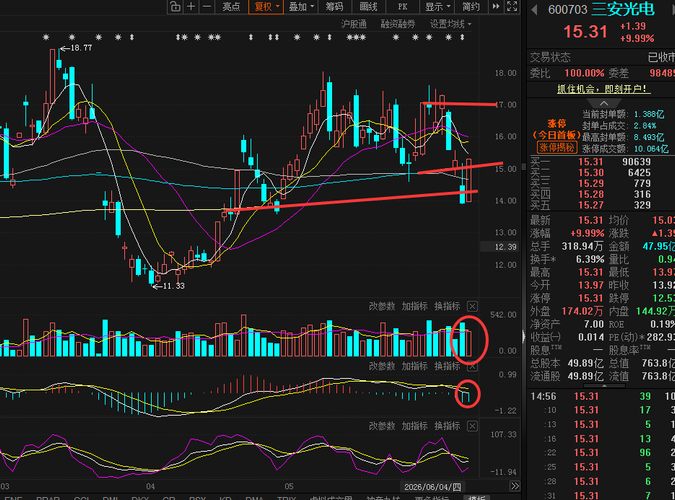Open the 复权 dropdown
This screenshot has height=500, width=675.
(266, 6)
